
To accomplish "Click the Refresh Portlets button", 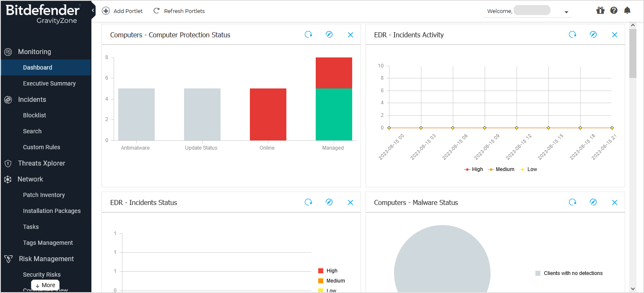I will pyautogui.click(x=179, y=11).
